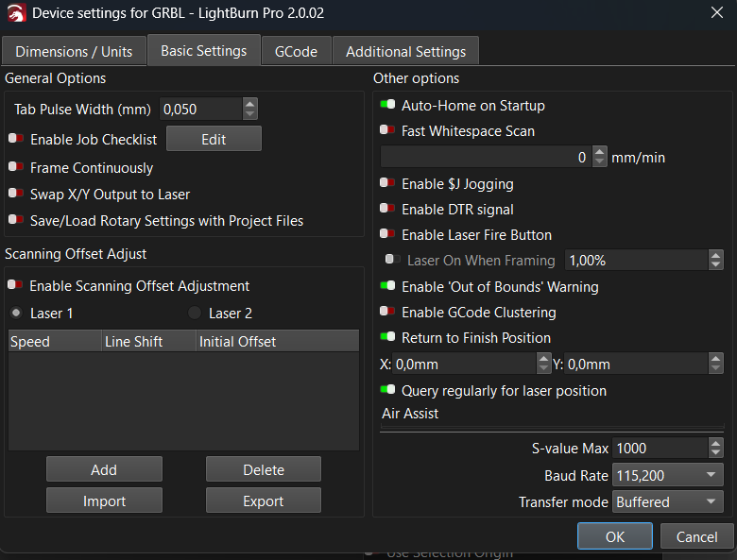Toggle Enable Job Checklist switch

point(15,138)
